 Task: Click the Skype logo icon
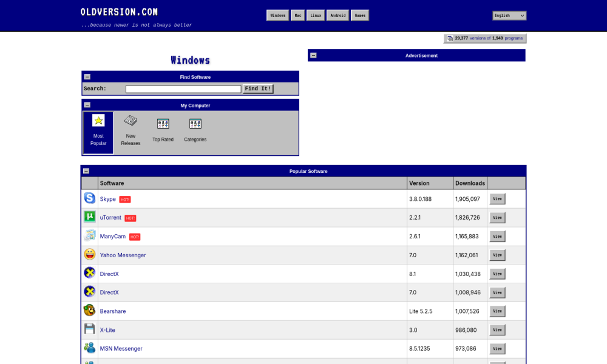[89, 198]
